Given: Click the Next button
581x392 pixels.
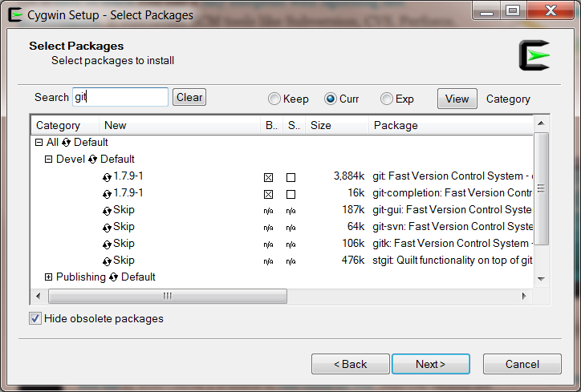Looking at the screenshot, I should click(431, 364).
